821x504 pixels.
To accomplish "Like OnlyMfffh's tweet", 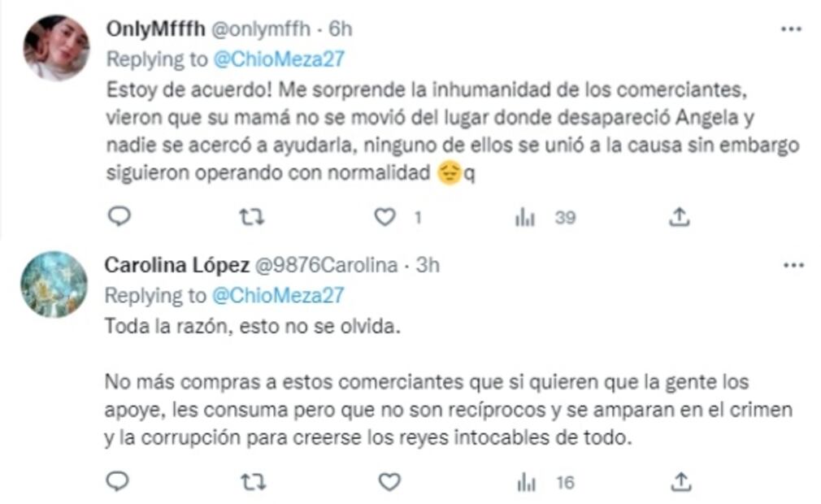I will pos(384,216).
